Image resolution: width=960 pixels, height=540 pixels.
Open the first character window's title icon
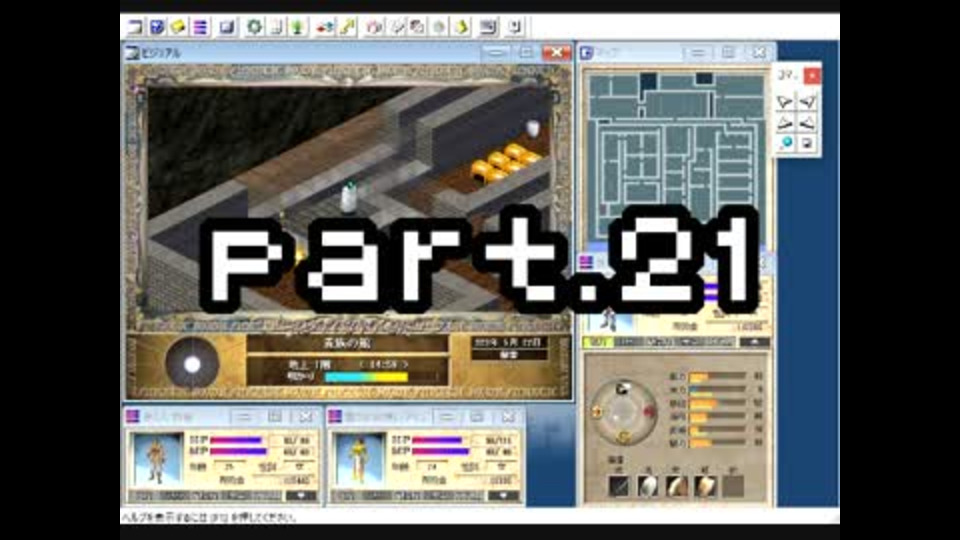pos(133,417)
